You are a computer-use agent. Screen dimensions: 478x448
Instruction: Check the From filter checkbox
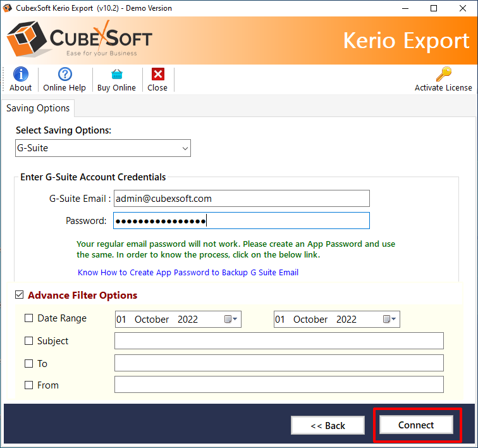click(x=28, y=385)
